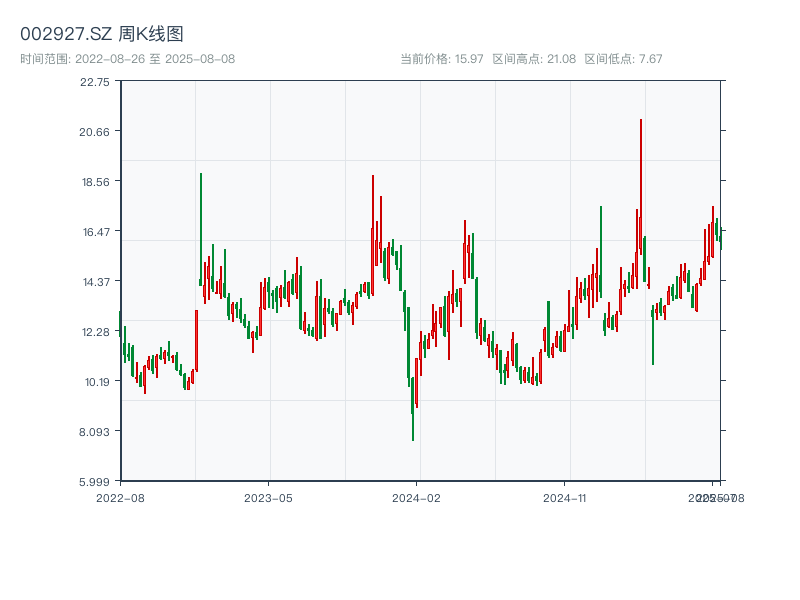Image resolution: width=800 pixels, height=600 pixels.
Task: Click the tallest red candle reaching 21.08
Action: pyautogui.click(x=641, y=187)
